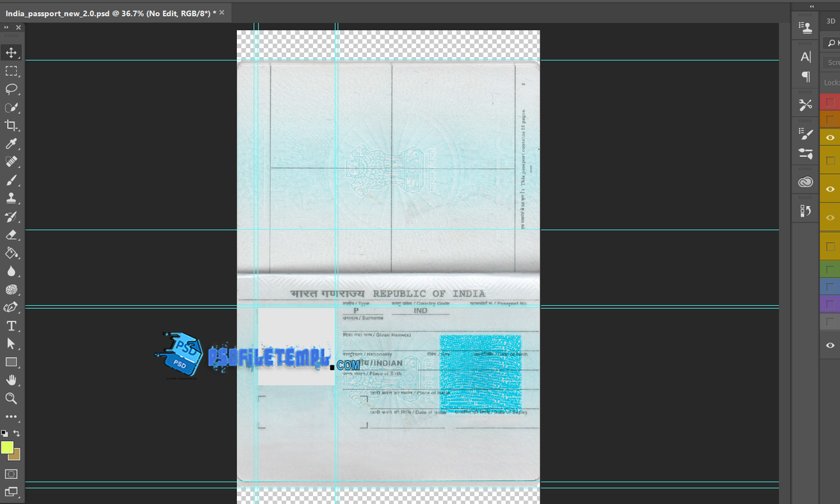Open background color picker (tan swatch)

coord(16,455)
